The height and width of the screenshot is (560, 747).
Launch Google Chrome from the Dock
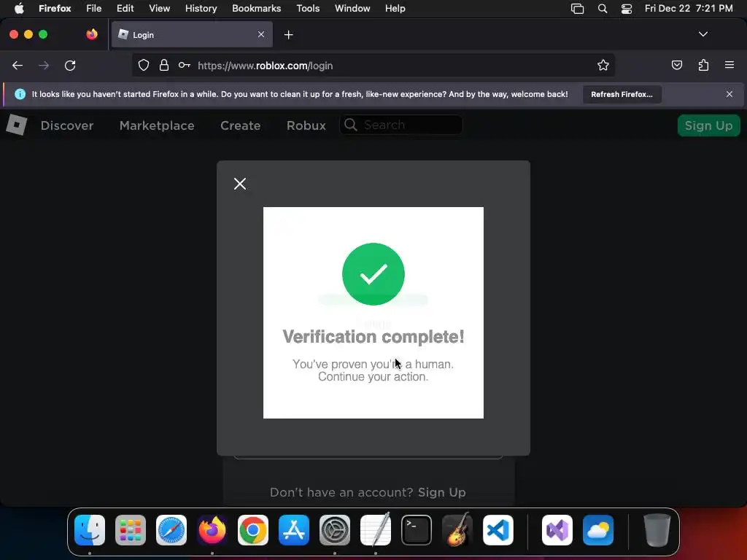coord(253,530)
